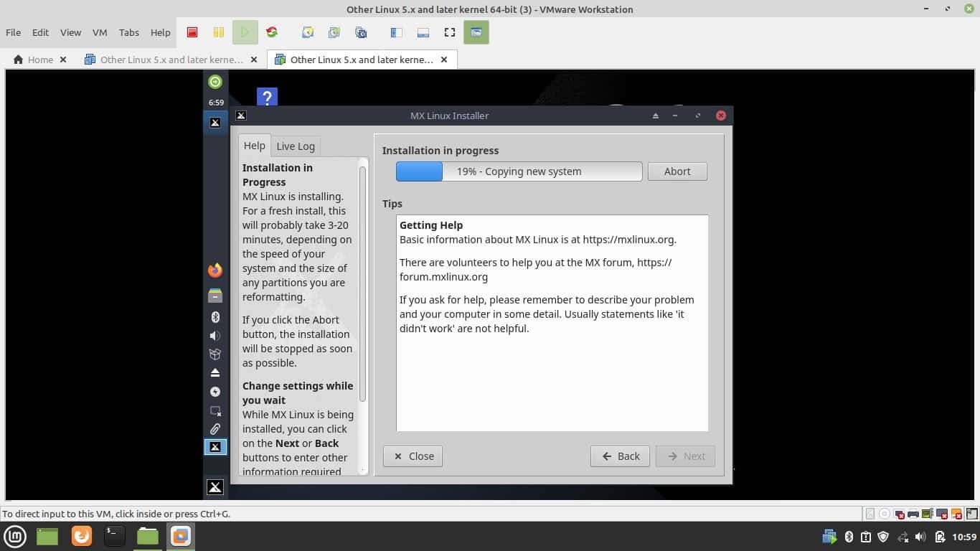Click the Close button in the installer
The width and height of the screenshot is (980, 551).
413,456
